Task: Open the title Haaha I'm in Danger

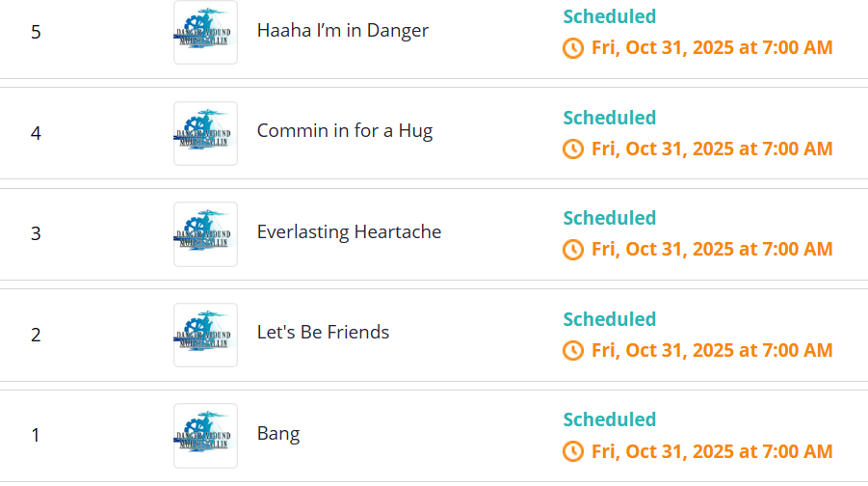Action: [x=342, y=31]
